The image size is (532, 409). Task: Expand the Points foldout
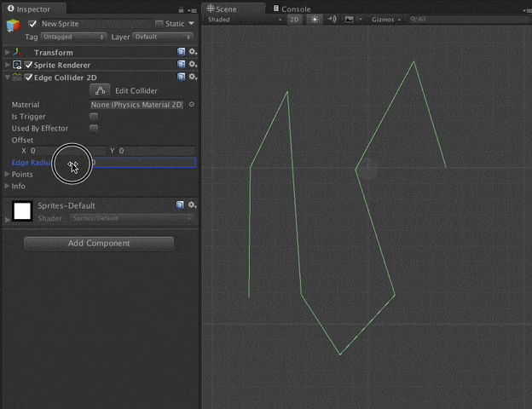7,174
